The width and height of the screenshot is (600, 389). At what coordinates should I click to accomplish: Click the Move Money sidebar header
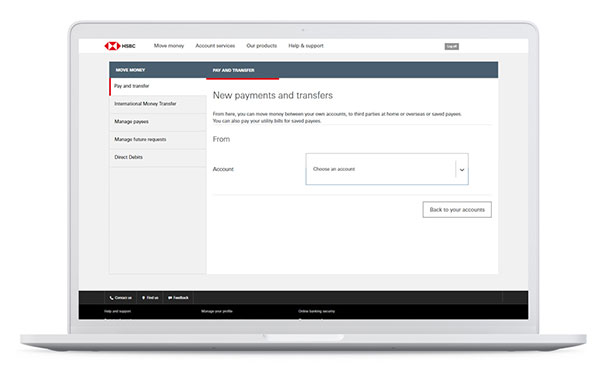[x=130, y=70]
